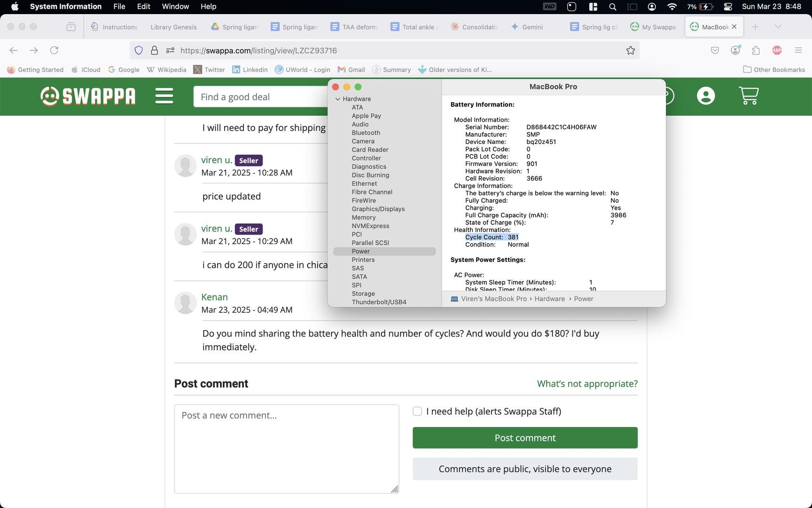
Task: Open the Apple menu
Action: point(15,7)
